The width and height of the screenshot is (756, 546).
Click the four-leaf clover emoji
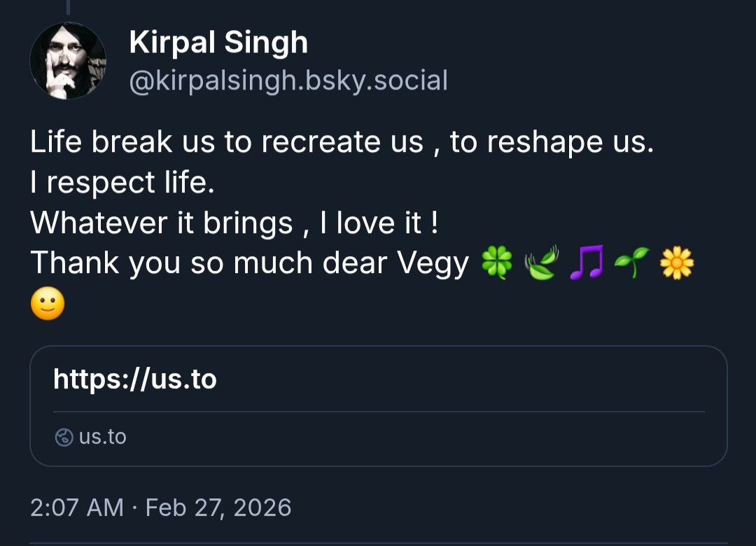click(x=497, y=265)
